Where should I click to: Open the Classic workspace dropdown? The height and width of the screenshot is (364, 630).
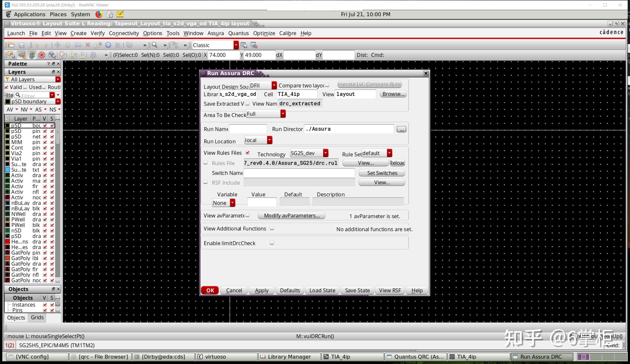(236, 45)
